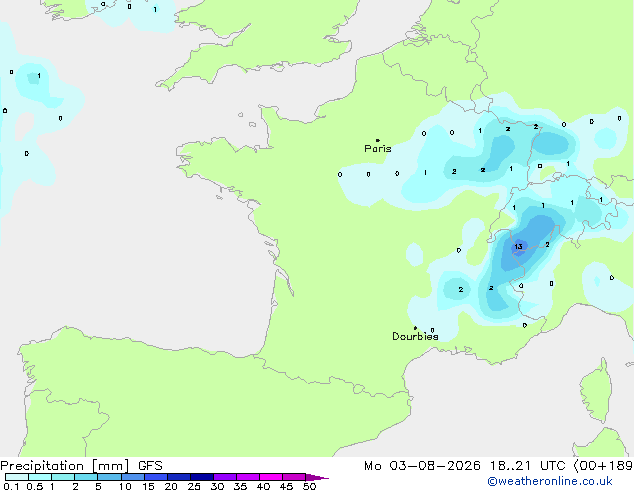
Task: Pick the 15–20 mm legend color swatch
Action: [x=156, y=477]
